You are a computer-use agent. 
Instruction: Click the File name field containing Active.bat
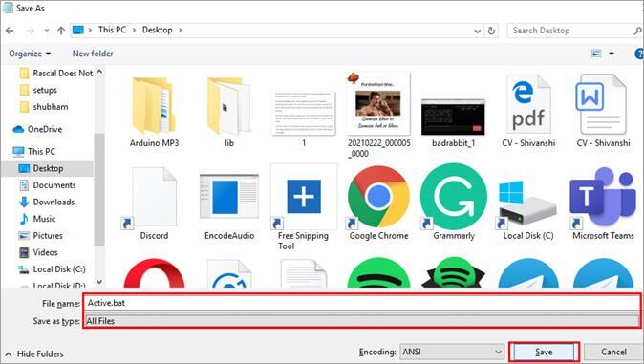362,303
